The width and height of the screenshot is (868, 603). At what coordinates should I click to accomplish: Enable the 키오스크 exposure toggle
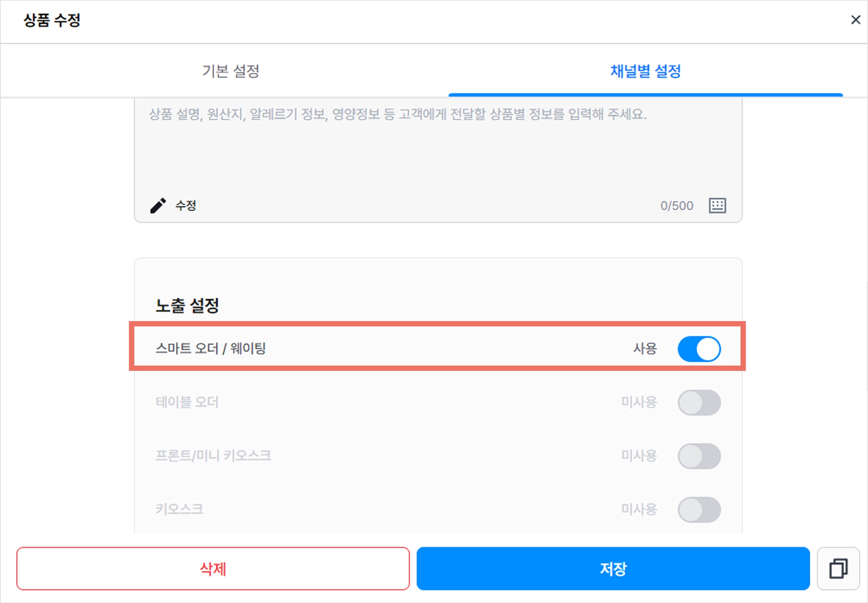[x=699, y=509]
